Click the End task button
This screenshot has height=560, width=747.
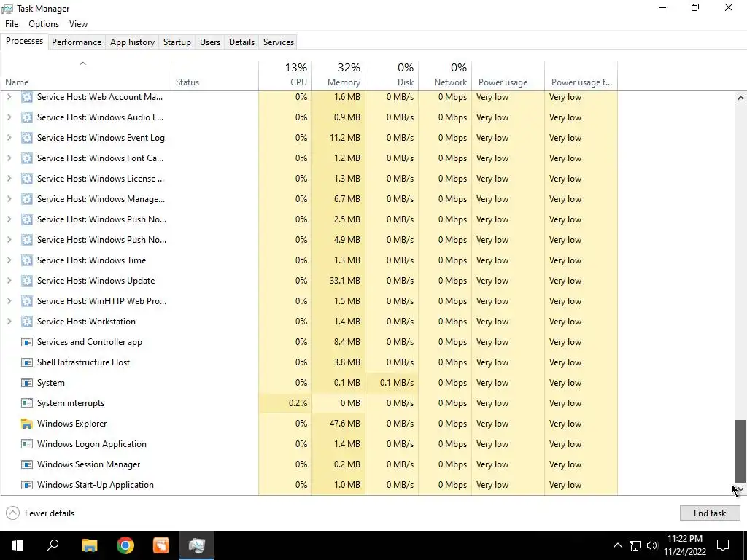[710, 513]
